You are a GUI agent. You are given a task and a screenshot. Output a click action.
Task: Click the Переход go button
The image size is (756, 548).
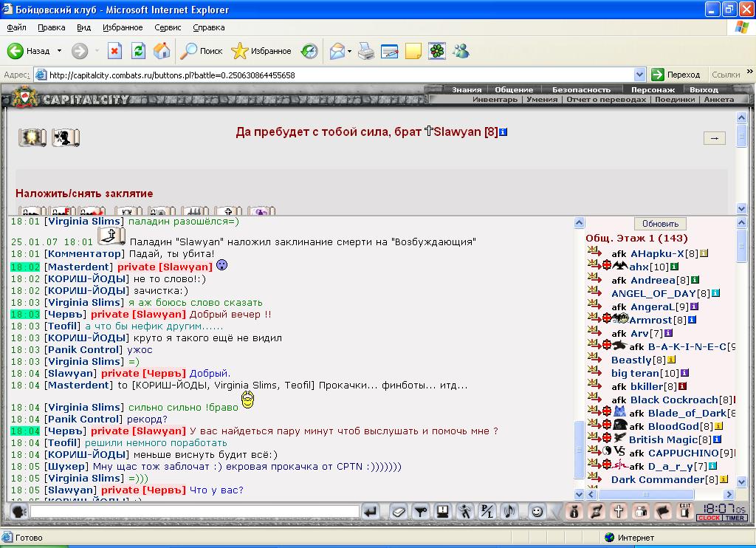676,75
